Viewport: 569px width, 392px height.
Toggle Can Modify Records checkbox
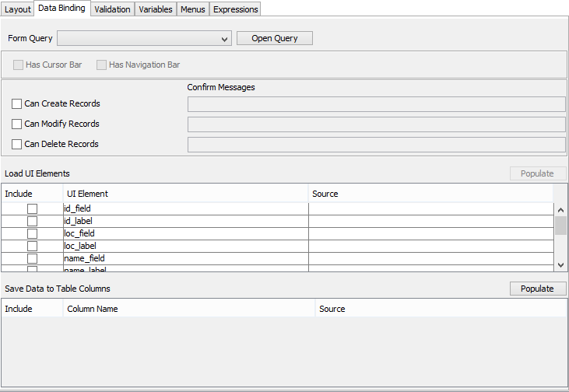point(17,124)
